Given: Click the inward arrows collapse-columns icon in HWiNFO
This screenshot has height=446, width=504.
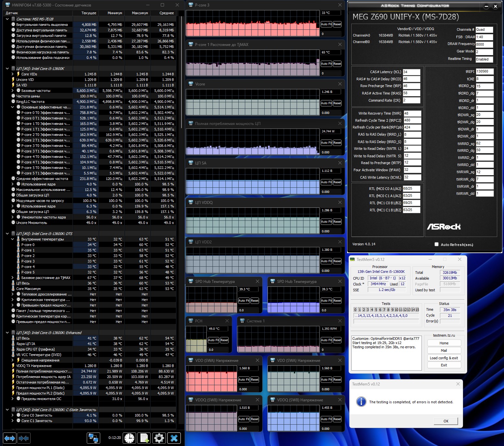Looking at the screenshot, I should (x=24, y=438).
